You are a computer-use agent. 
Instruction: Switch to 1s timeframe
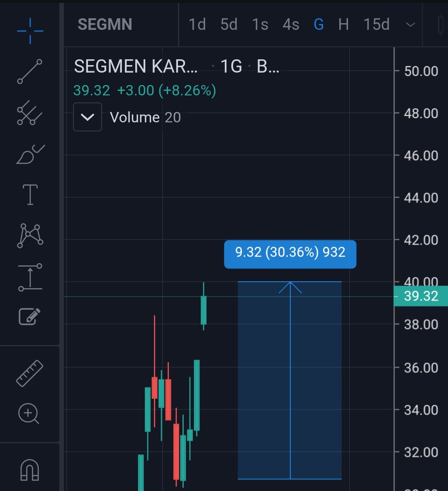[260, 24]
